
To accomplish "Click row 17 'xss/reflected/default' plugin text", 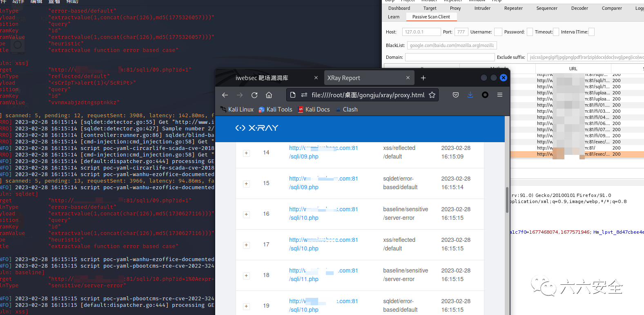I will click(x=399, y=244).
